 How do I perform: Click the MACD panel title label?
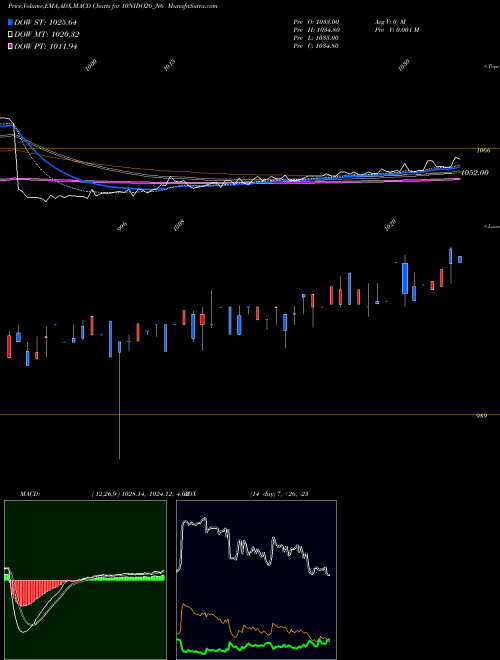point(30,494)
